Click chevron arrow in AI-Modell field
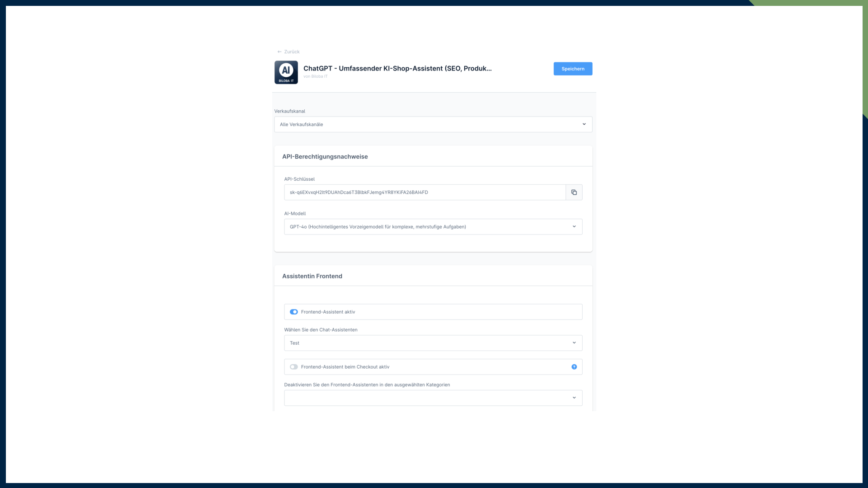Image resolution: width=868 pixels, height=488 pixels. 574,227
